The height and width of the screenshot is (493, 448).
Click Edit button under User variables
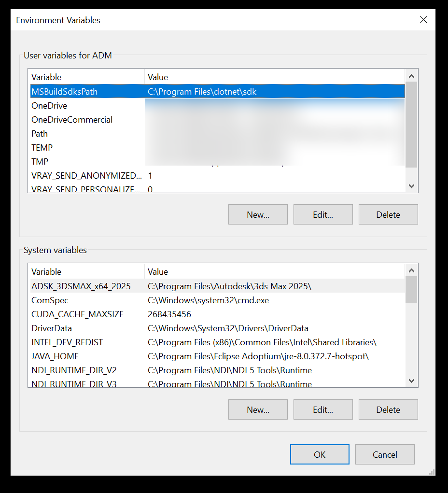click(x=322, y=214)
